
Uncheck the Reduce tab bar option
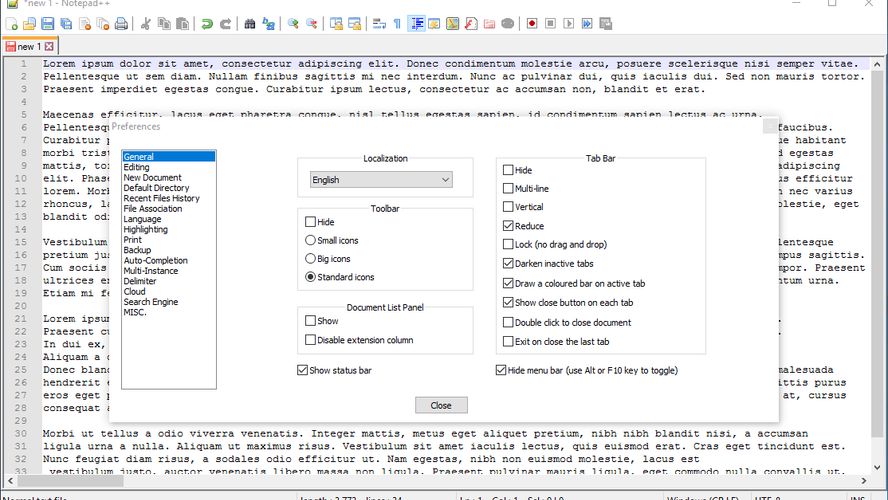(x=508, y=226)
